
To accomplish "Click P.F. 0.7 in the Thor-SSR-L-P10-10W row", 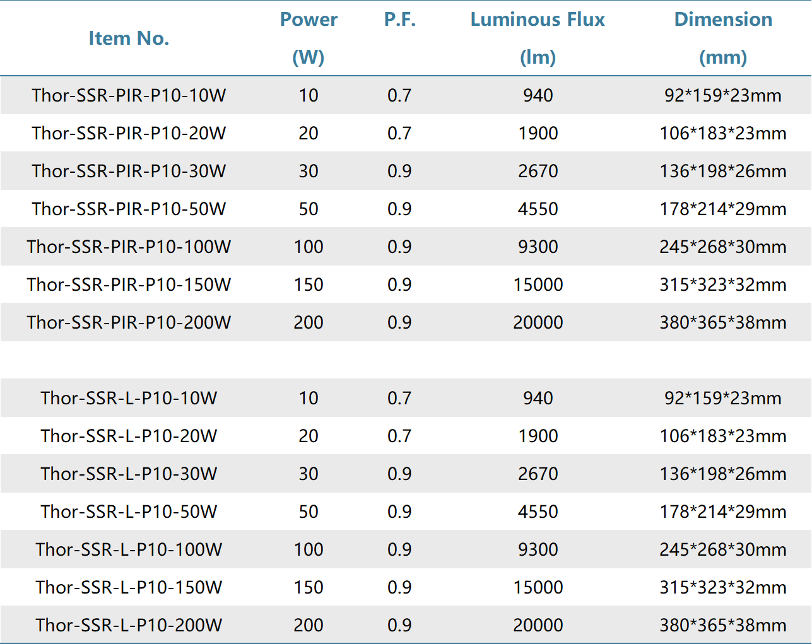I will tap(399, 398).
